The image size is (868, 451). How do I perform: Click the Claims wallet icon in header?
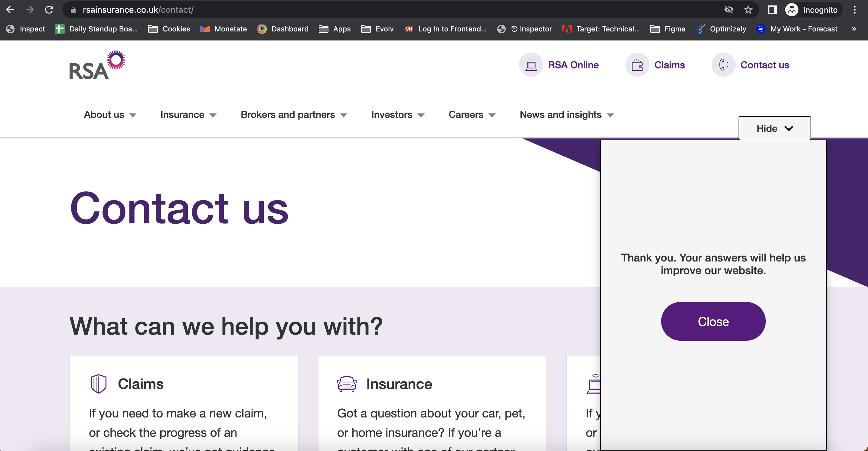[x=637, y=65]
